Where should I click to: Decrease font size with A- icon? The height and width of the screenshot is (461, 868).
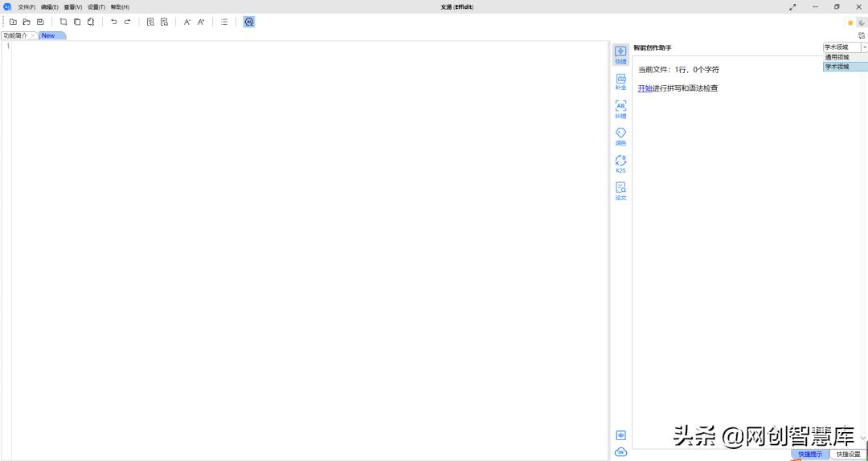click(187, 22)
